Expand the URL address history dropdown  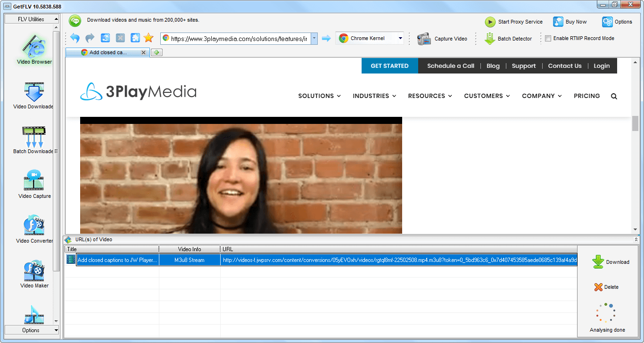point(314,39)
